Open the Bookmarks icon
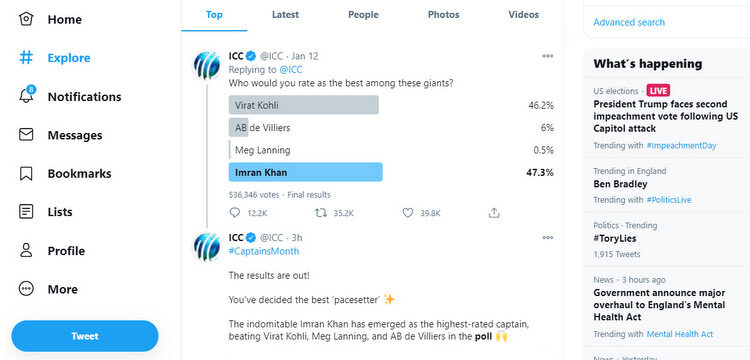750x360 pixels. click(26, 174)
